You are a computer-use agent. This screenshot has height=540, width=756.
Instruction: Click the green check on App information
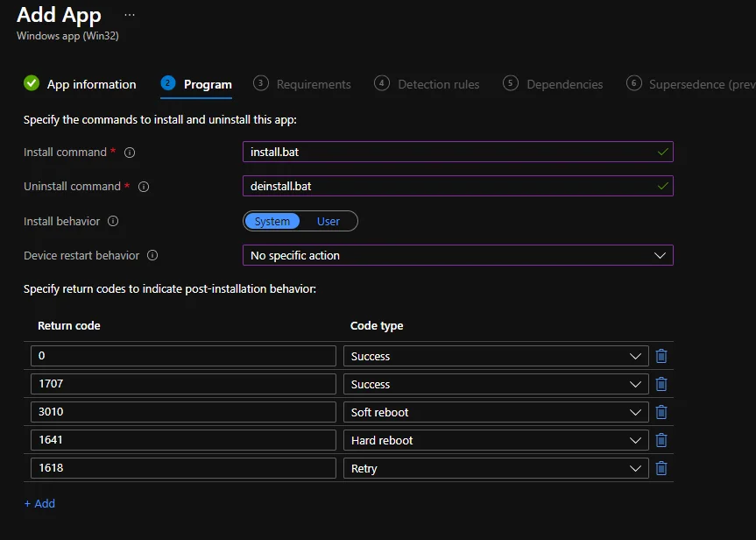click(32, 83)
